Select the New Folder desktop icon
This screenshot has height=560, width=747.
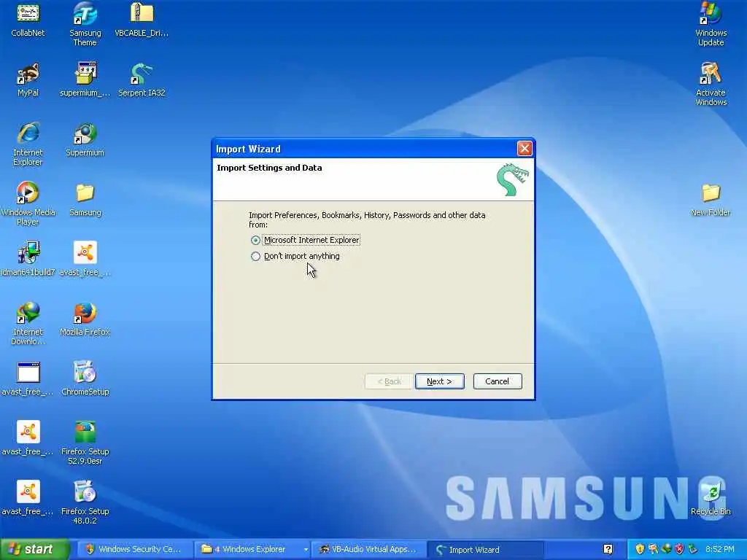coord(711,200)
